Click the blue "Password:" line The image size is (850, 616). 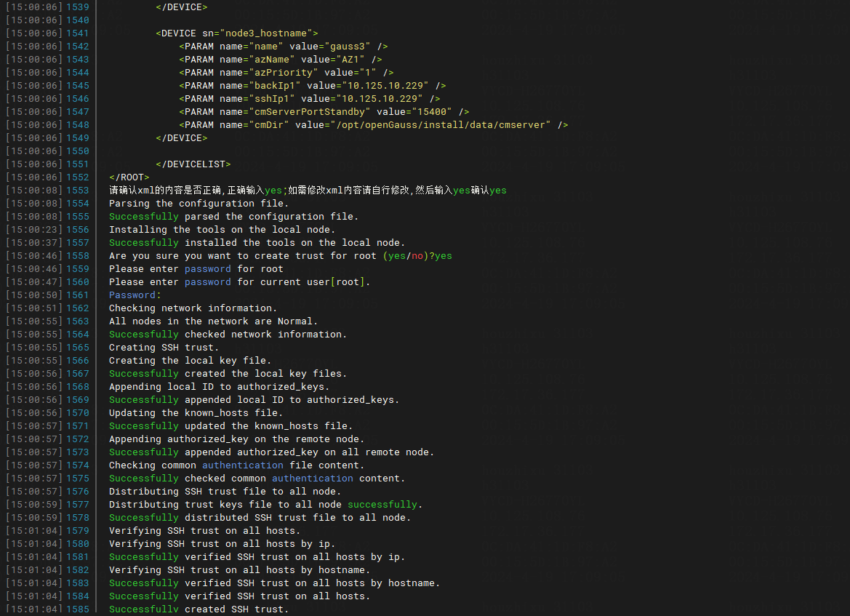click(135, 295)
